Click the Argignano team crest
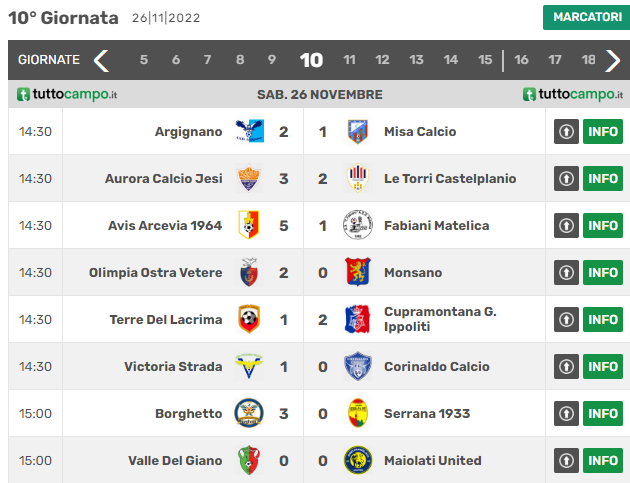Image resolution: width=630 pixels, height=483 pixels. pyautogui.click(x=249, y=131)
